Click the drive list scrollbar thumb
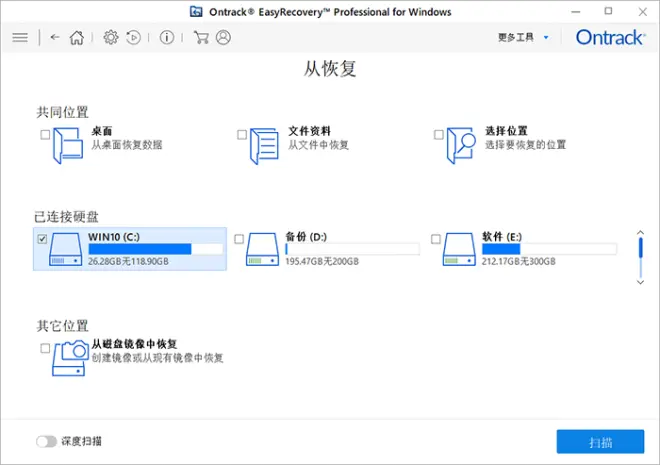Screen dimensions: 660x465 tap(641, 248)
